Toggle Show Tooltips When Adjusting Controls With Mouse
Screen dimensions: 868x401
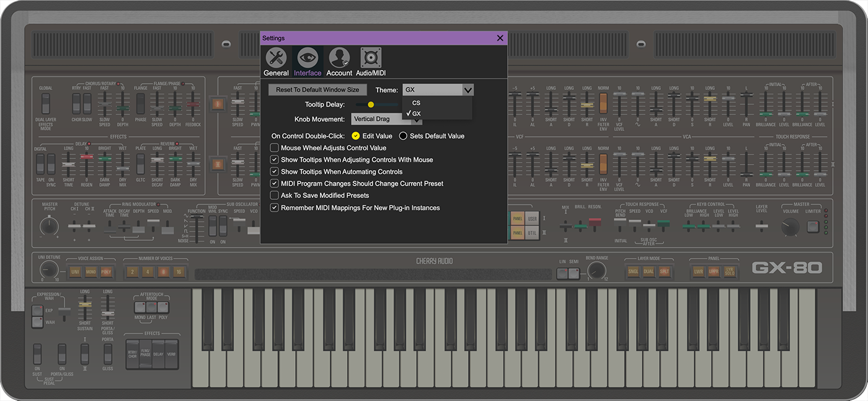274,160
